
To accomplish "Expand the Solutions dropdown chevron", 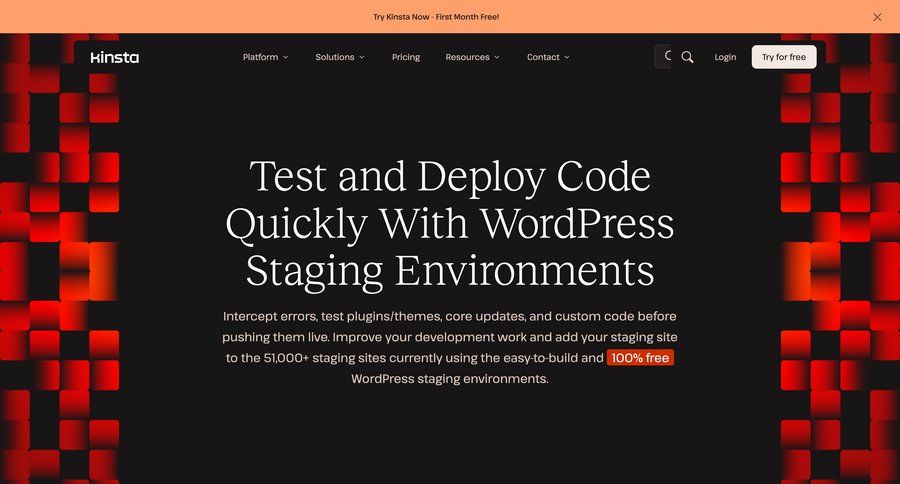I will (x=362, y=57).
